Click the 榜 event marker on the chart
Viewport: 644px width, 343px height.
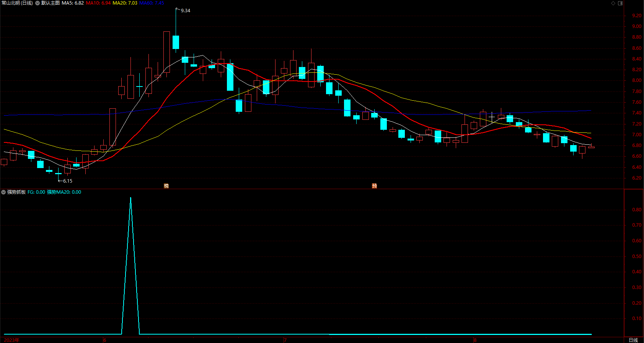(x=166, y=186)
